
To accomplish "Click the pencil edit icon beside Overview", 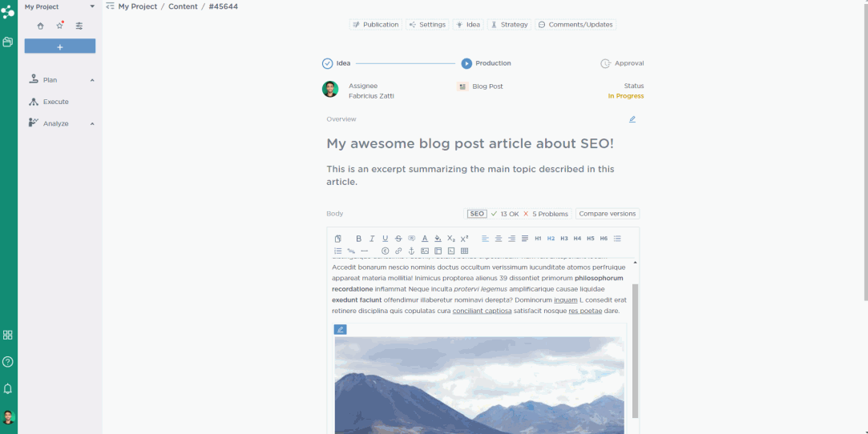I will point(632,119).
